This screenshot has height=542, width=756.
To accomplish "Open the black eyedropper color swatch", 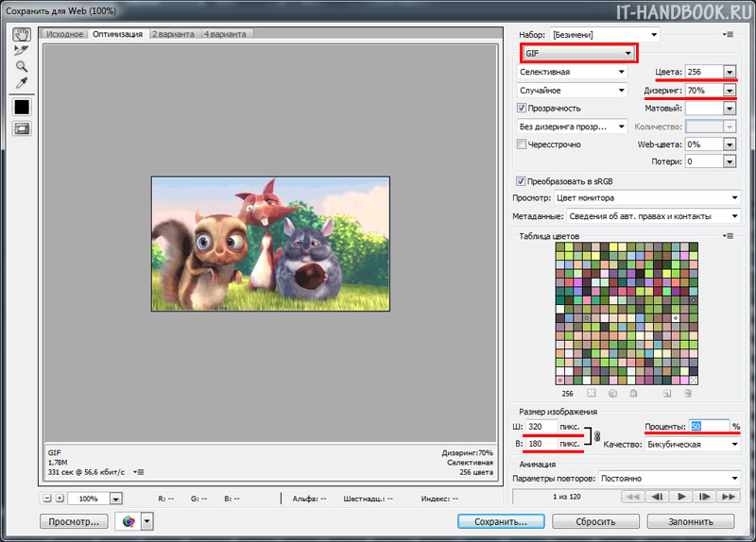I will 22,107.
